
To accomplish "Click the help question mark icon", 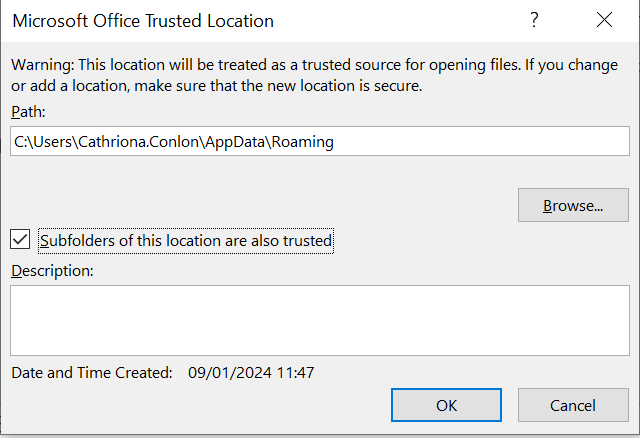I will [x=535, y=20].
